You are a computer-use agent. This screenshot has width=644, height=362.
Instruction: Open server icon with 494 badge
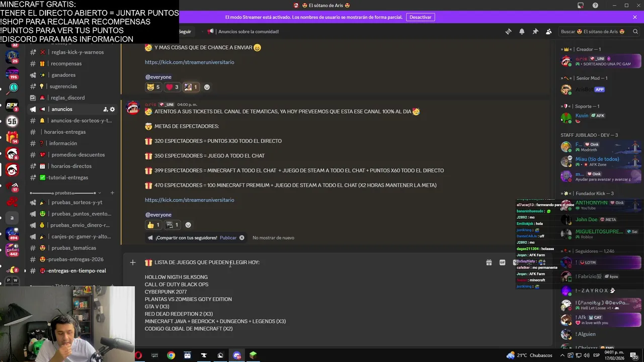coord(12,234)
